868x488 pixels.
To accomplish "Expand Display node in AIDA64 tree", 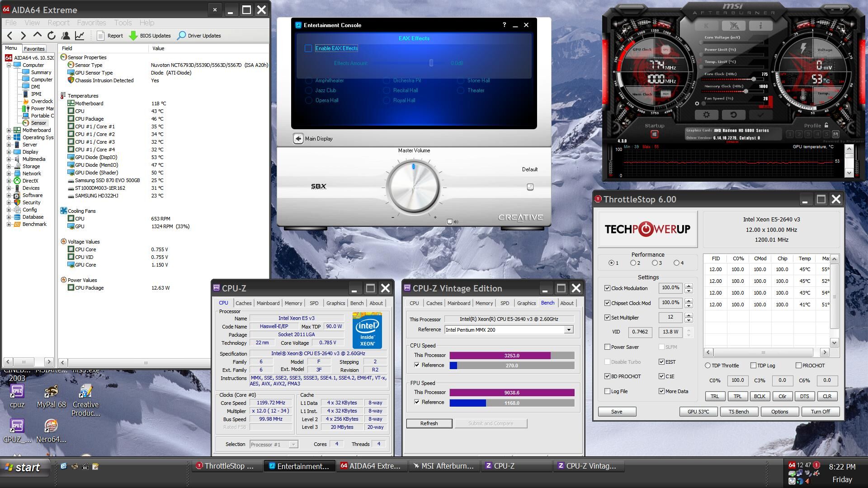I will click(9, 152).
